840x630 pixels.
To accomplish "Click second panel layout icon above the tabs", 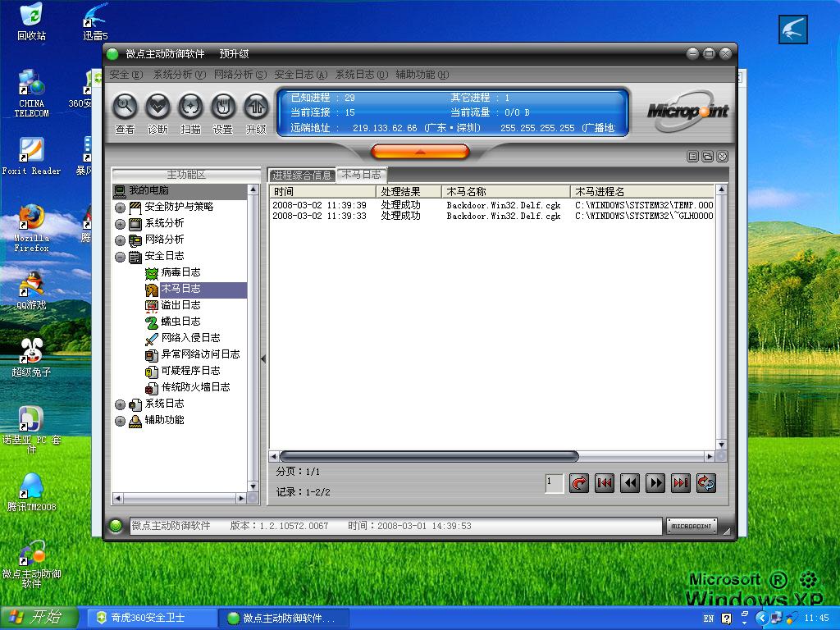I will click(707, 157).
